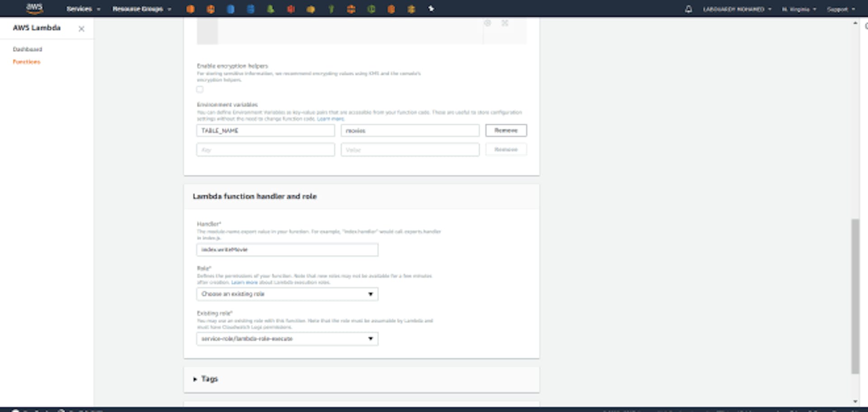Open the Existing role lambda-role-execute dropdown
This screenshot has width=868, height=412.
point(287,339)
